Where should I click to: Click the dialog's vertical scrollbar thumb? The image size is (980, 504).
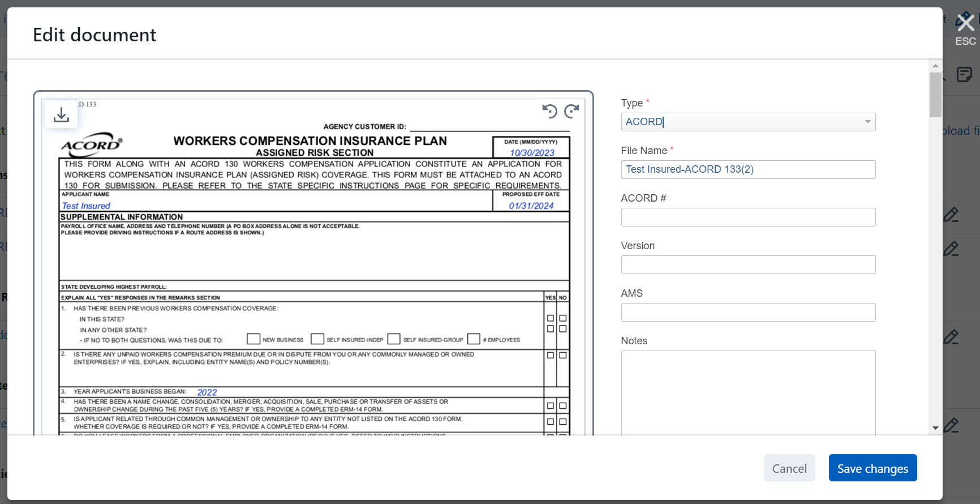[935, 93]
